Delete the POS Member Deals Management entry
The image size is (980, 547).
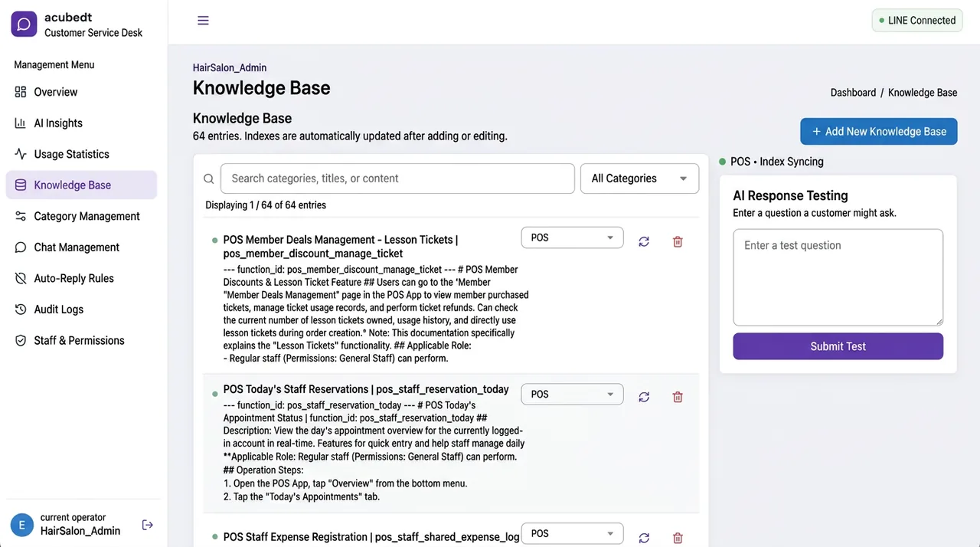(x=678, y=241)
